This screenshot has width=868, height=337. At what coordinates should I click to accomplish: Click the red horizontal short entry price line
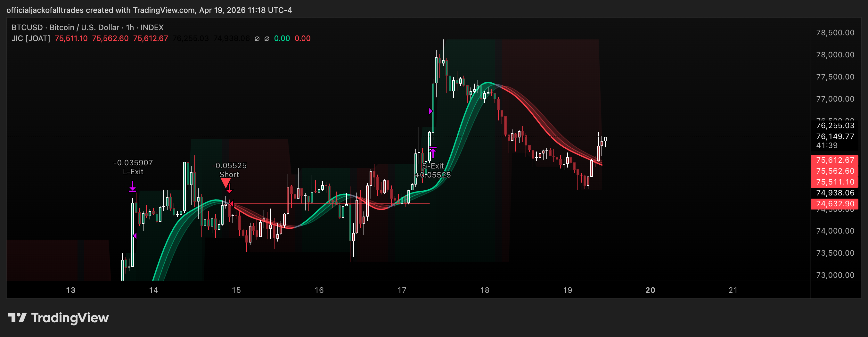tap(331, 203)
